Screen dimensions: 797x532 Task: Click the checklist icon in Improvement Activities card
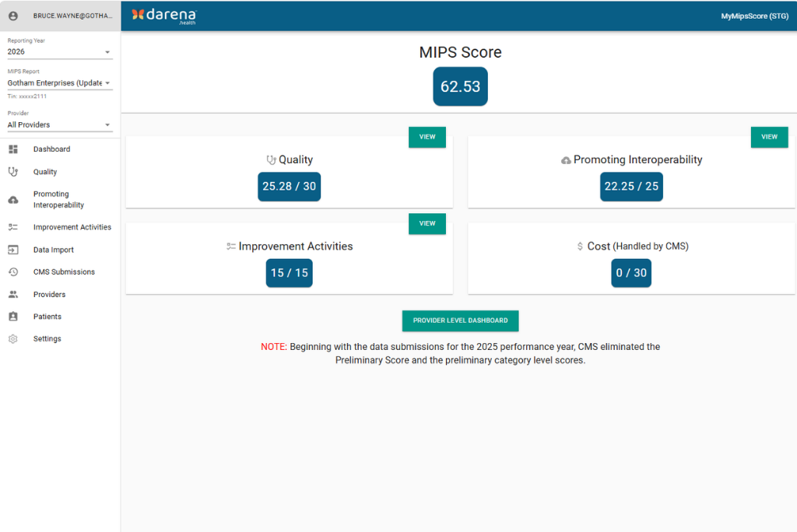coord(231,247)
